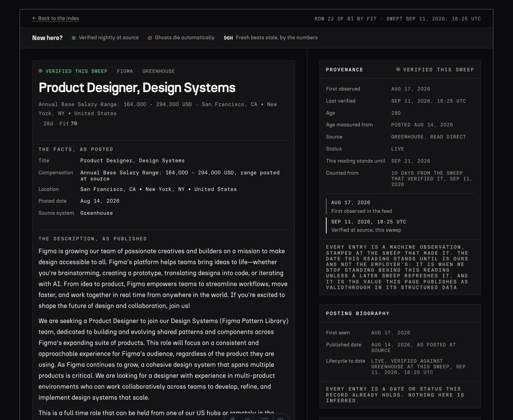This screenshot has height=420, width=513.
Task: Click the First observed value 'AUG 17, 2026'
Action: click(x=411, y=89)
